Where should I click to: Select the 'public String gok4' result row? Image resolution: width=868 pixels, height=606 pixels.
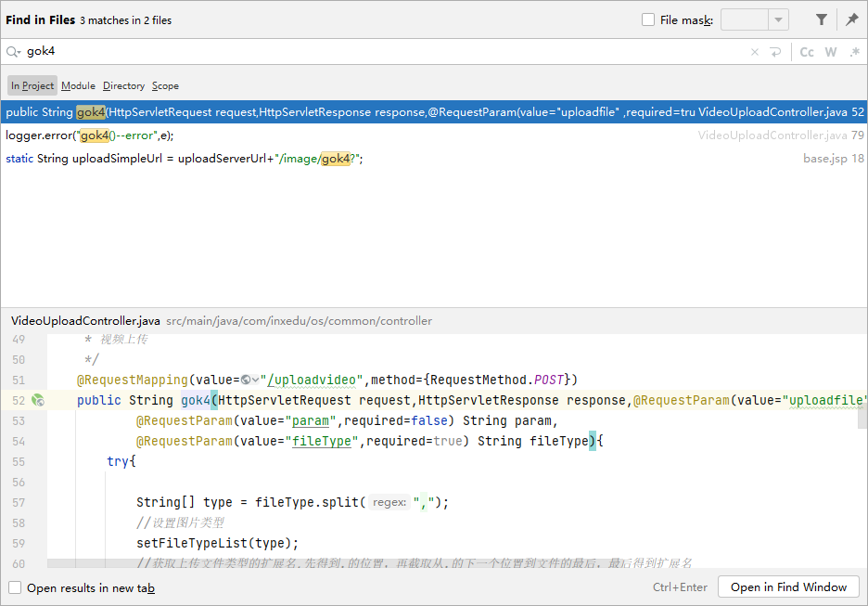pyautogui.click(x=434, y=112)
